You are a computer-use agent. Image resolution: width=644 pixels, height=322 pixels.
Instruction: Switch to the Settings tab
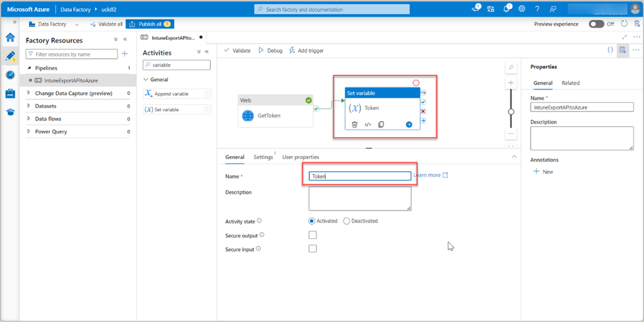pos(263,157)
